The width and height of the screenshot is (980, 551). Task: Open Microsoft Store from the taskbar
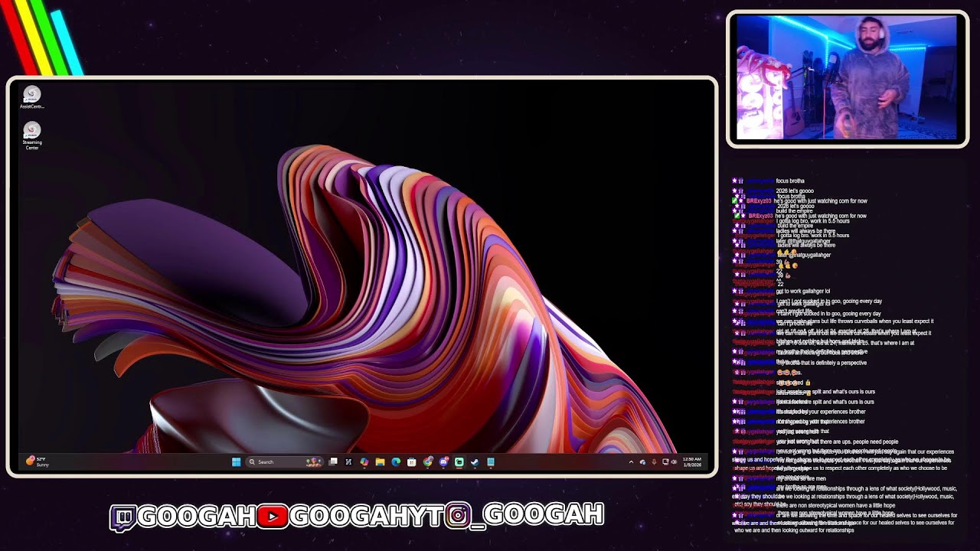click(x=412, y=461)
